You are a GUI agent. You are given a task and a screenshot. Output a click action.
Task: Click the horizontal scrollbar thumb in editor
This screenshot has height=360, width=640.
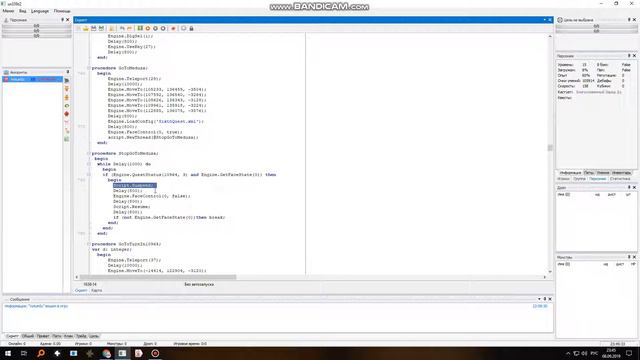pos(158,277)
